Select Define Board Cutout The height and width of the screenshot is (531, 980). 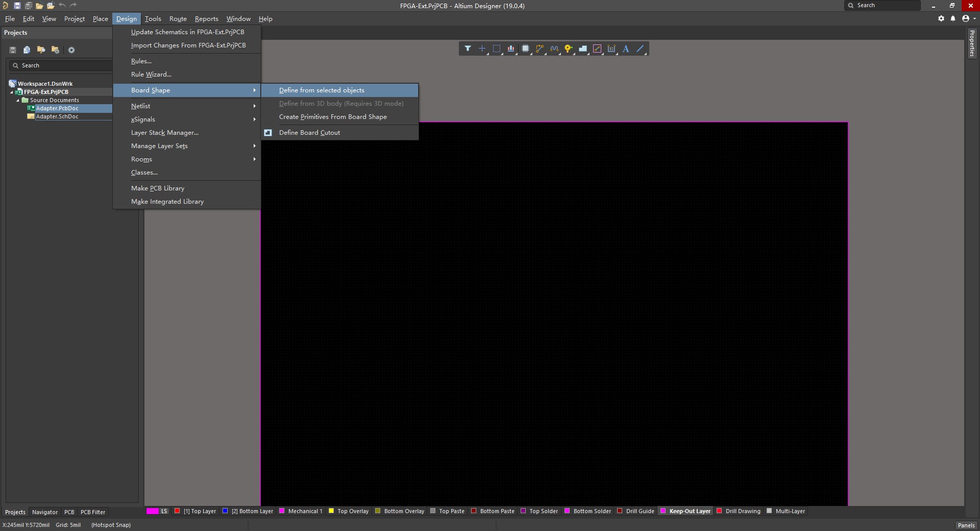340,132
